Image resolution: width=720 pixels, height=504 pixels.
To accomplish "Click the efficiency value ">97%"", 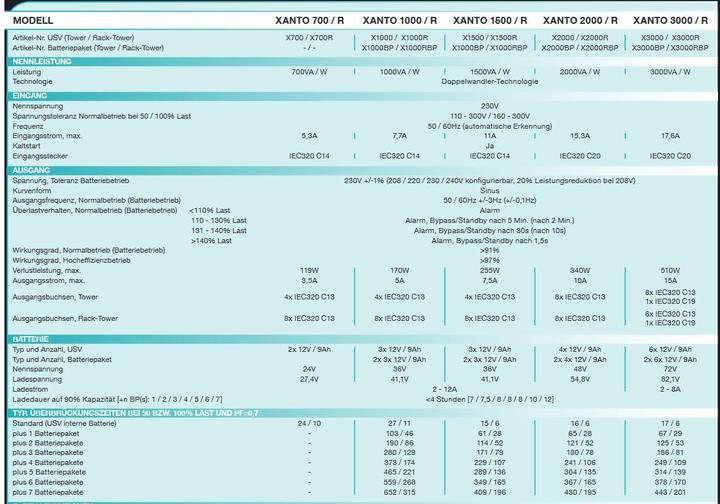I will click(x=489, y=260).
